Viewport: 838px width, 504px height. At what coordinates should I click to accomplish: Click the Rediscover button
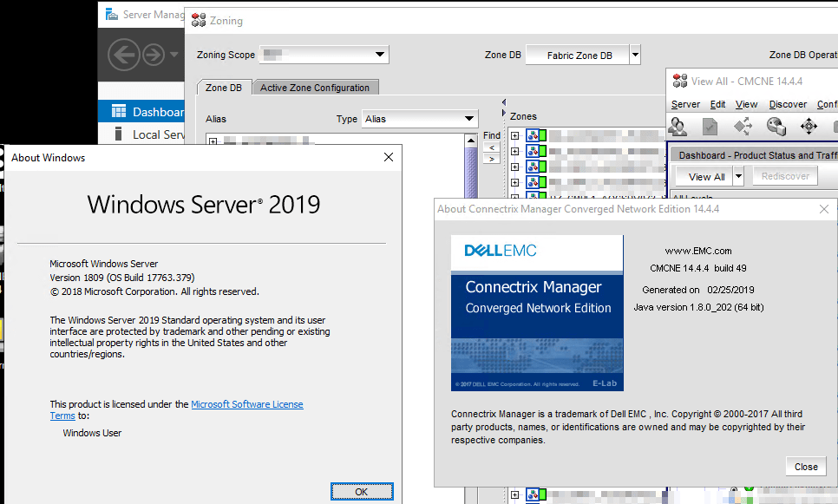(785, 176)
